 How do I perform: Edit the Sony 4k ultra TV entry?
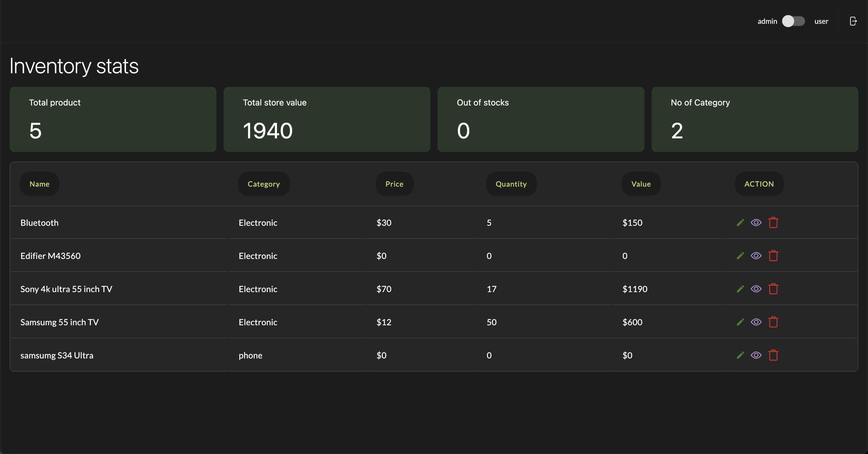click(740, 289)
